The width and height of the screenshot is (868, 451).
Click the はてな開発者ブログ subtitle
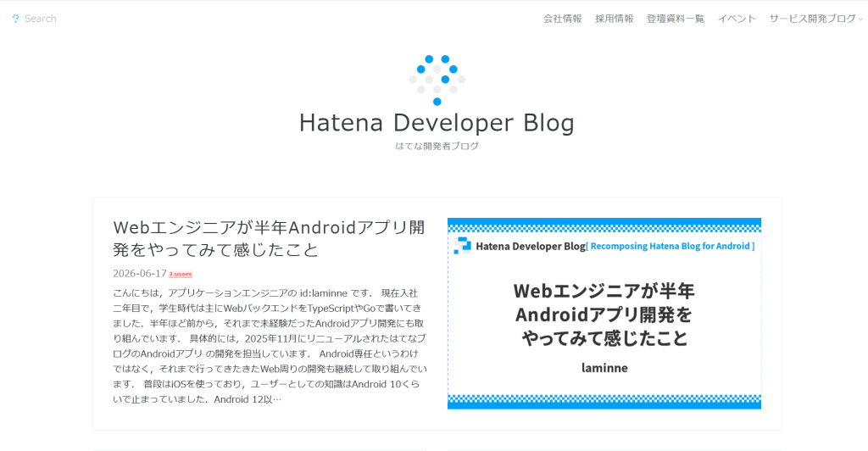(437, 146)
